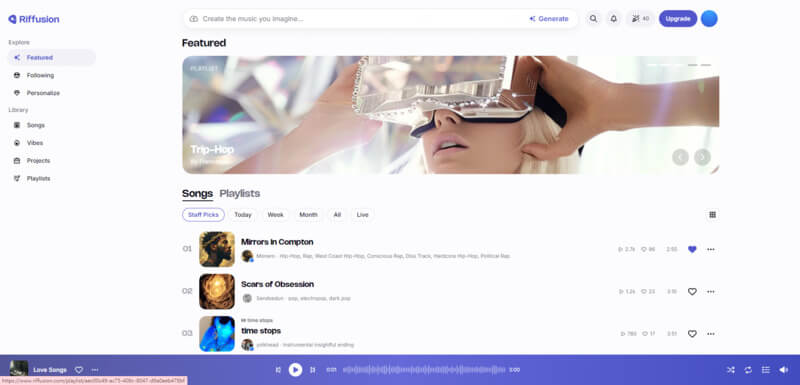
Task: Like Love Songs in the player bar
Action: pos(79,370)
